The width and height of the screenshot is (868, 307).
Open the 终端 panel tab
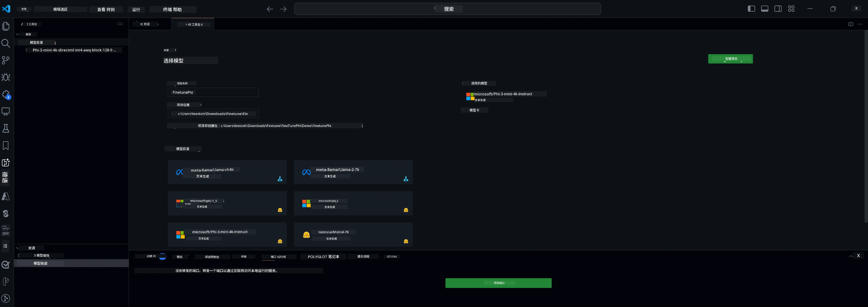tap(244, 256)
